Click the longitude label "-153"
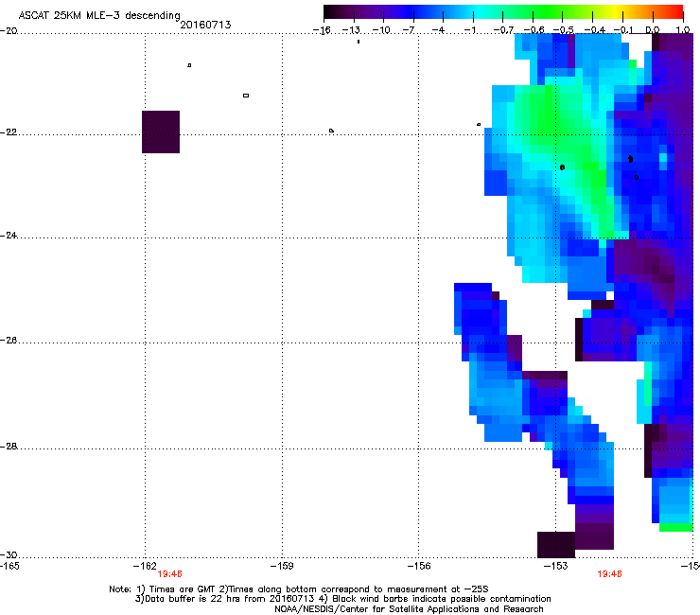 [556, 566]
